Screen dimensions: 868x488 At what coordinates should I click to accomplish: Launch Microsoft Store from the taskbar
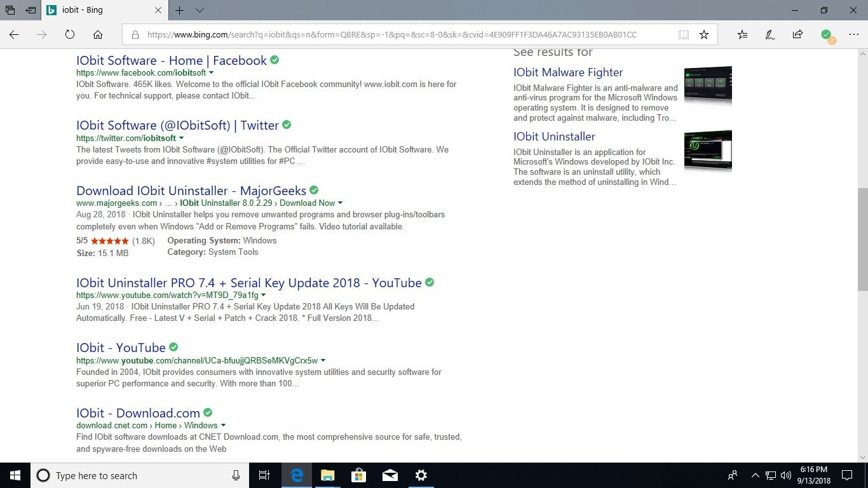tap(358, 475)
